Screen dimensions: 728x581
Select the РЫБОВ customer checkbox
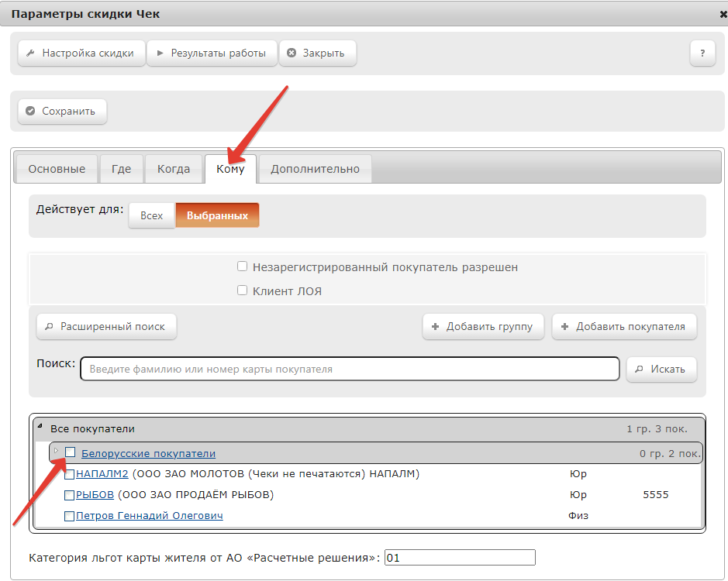coord(69,495)
